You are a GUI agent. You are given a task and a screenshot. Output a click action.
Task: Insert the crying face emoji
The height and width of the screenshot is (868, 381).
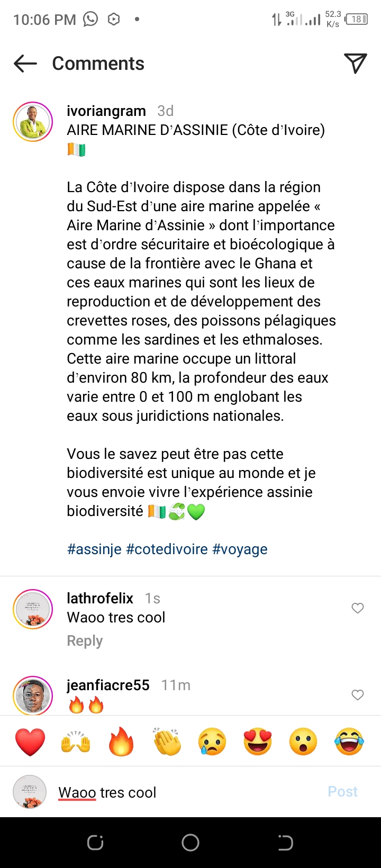pyautogui.click(x=212, y=741)
